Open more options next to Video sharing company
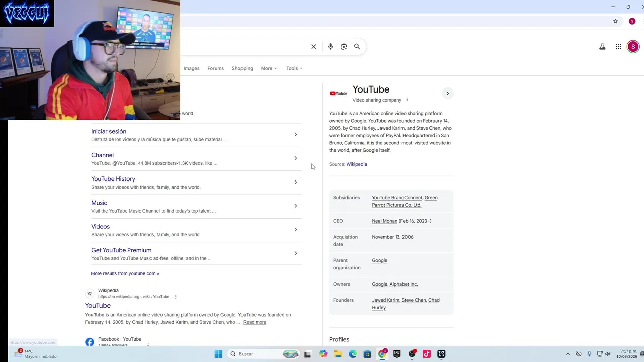This screenshot has height=362, width=644. 407,100
